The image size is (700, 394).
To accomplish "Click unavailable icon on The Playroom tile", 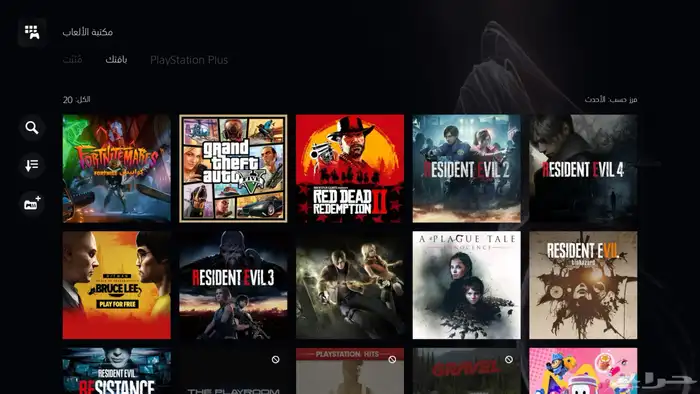I will (275, 359).
